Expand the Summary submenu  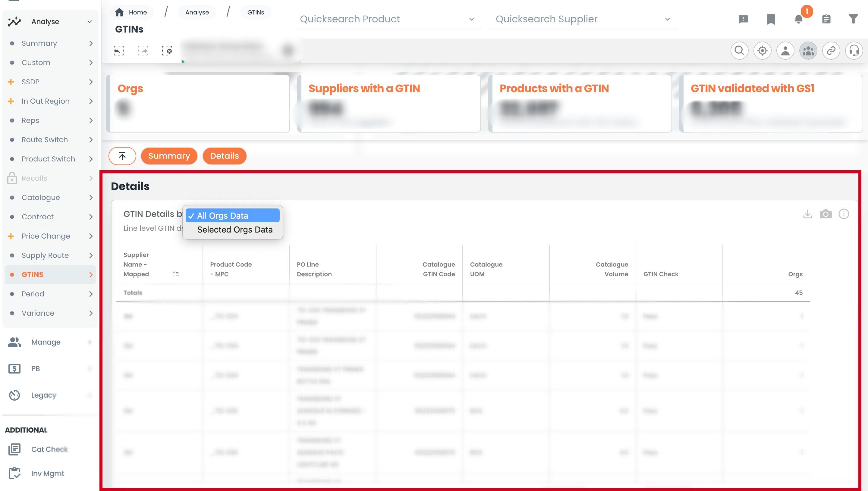point(50,43)
